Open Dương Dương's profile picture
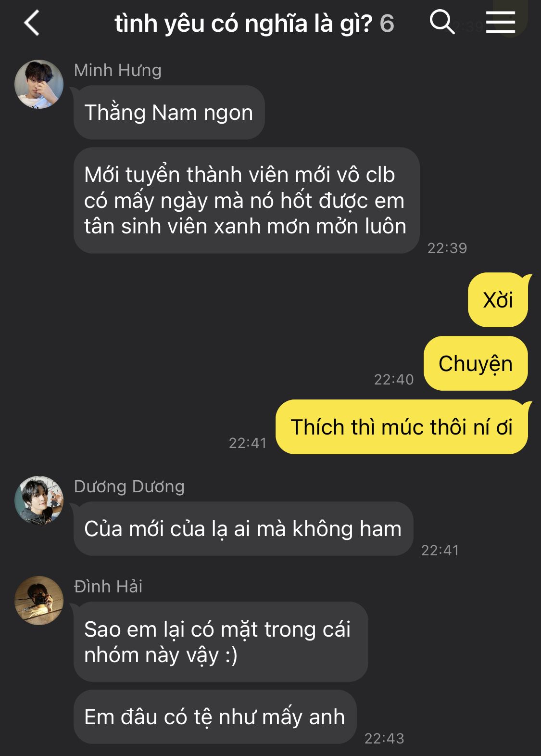541x756 pixels. pyautogui.click(x=39, y=500)
